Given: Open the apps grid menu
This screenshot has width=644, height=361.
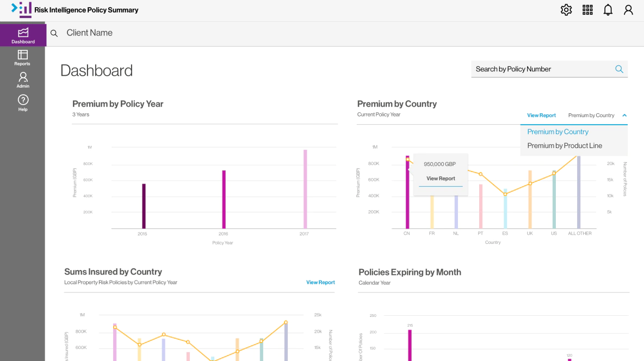Looking at the screenshot, I should pos(587,10).
